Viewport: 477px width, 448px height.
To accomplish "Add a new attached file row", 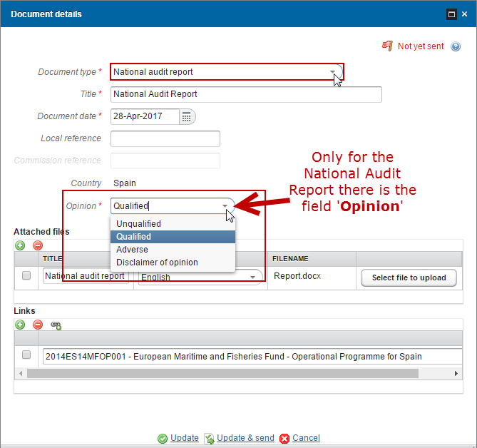I will coord(20,245).
